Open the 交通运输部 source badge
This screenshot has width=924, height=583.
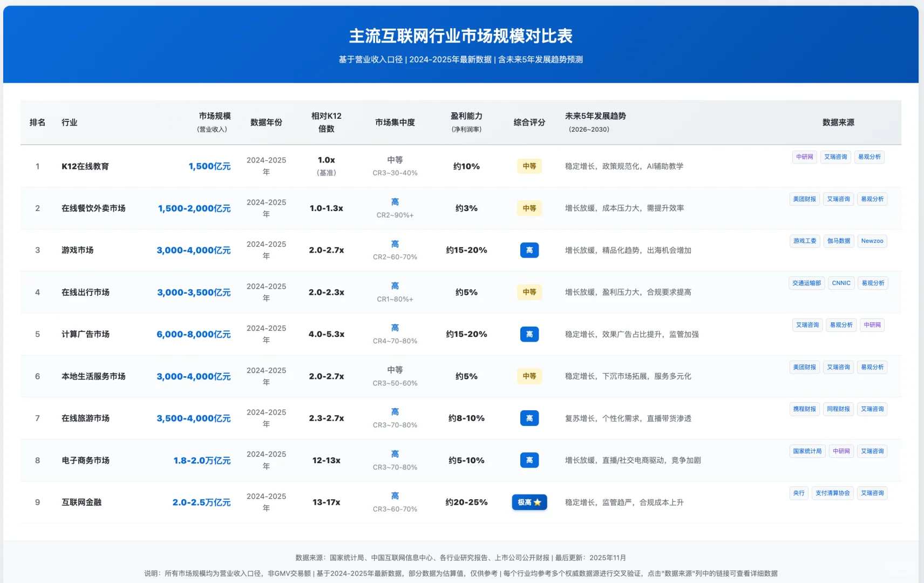(806, 283)
